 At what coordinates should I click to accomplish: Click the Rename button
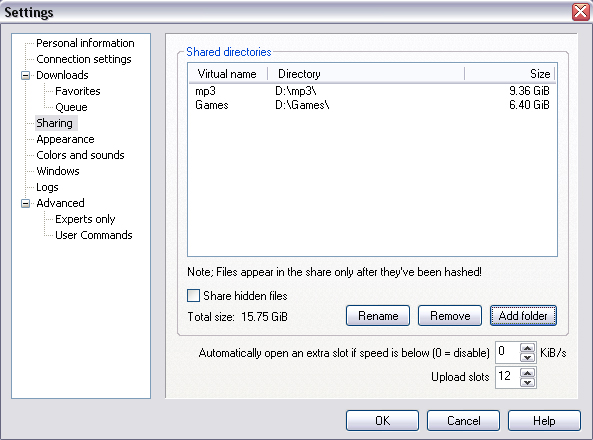(378, 316)
